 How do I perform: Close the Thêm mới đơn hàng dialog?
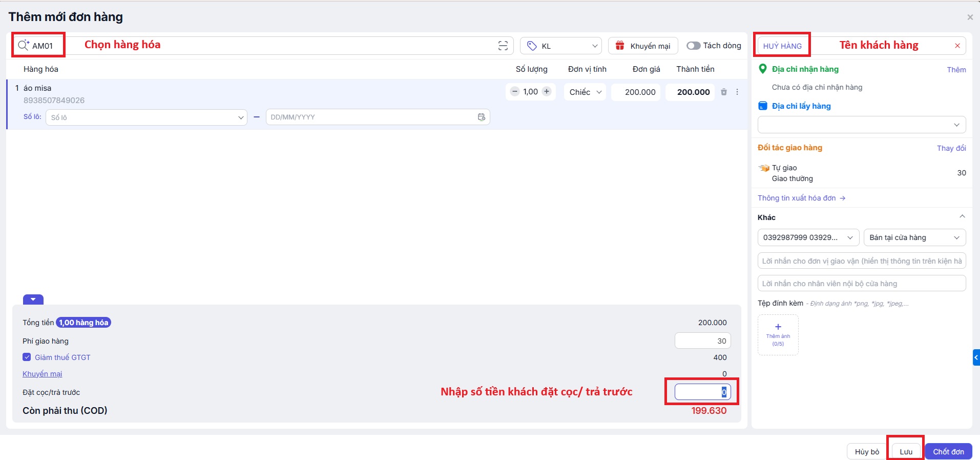pyautogui.click(x=970, y=17)
